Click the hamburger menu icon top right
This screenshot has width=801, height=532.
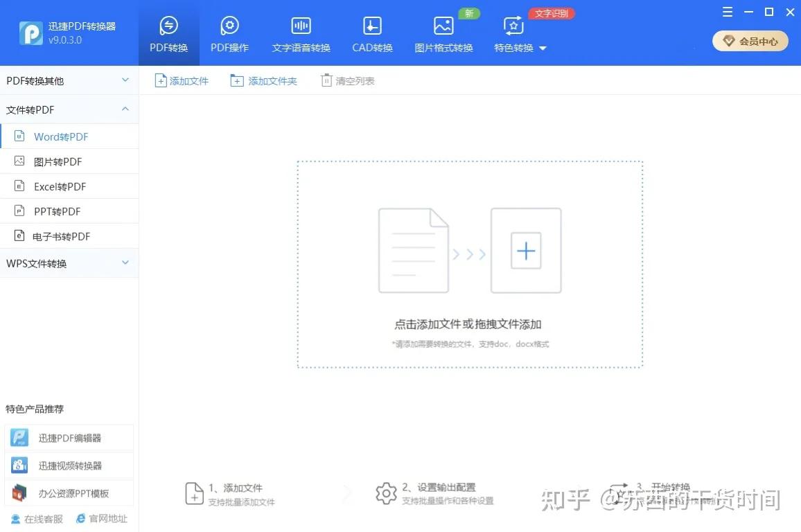pos(727,12)
